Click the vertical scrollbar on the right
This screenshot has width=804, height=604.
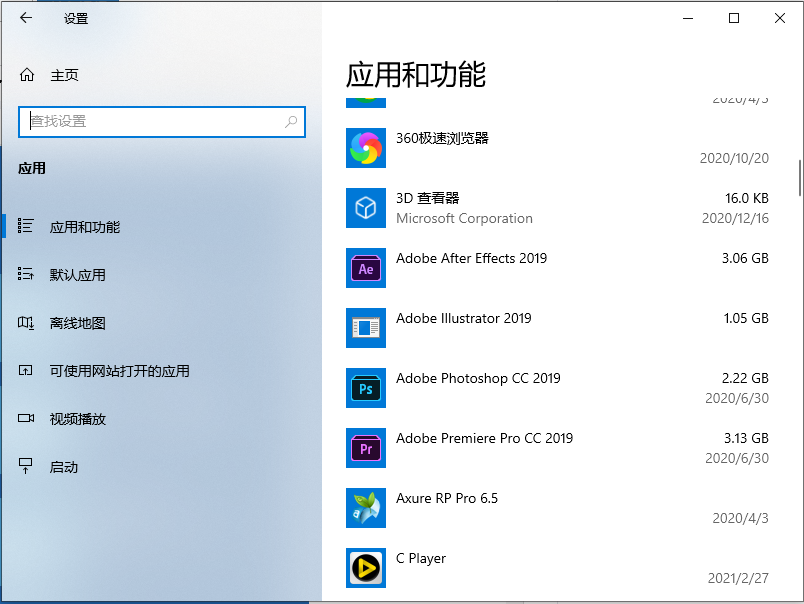797,175
